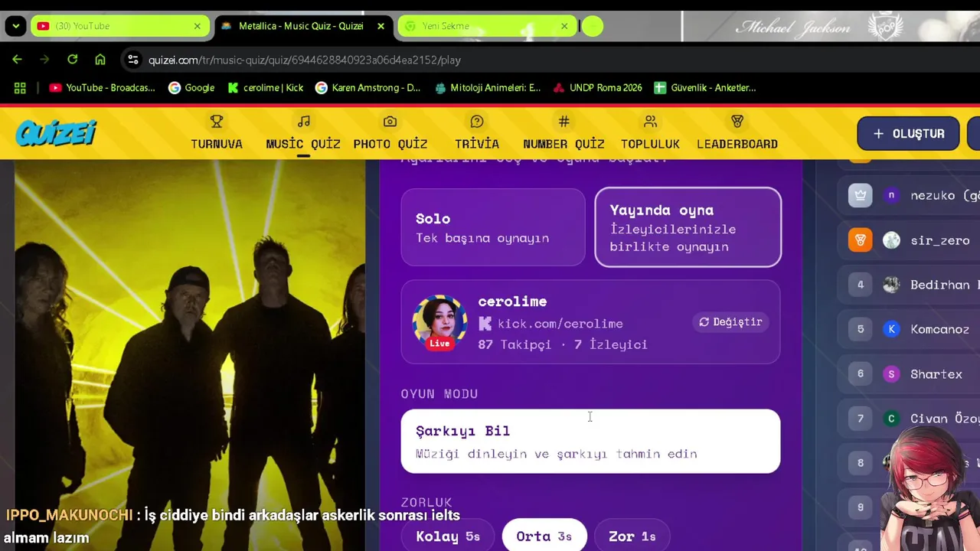
Task: Open a new tab with the plus button
Action: [593, 26]
